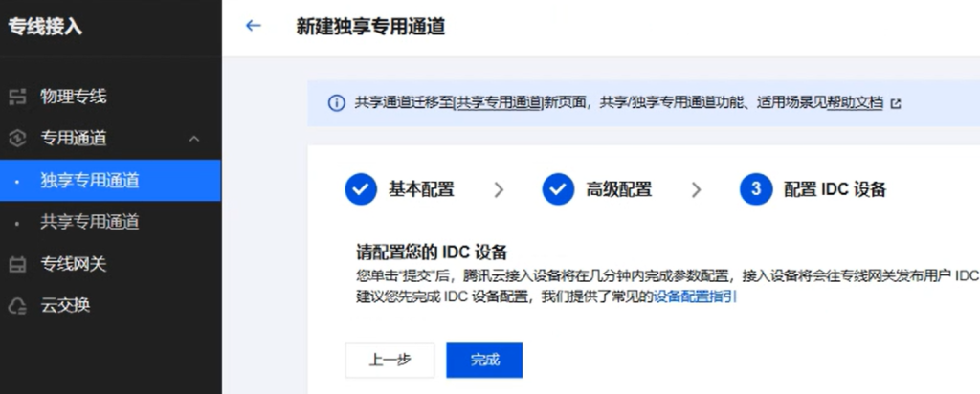Viewport: 980px width, 394px height.
Task: Click the step 3 number circle
Action: pos(756,189)
